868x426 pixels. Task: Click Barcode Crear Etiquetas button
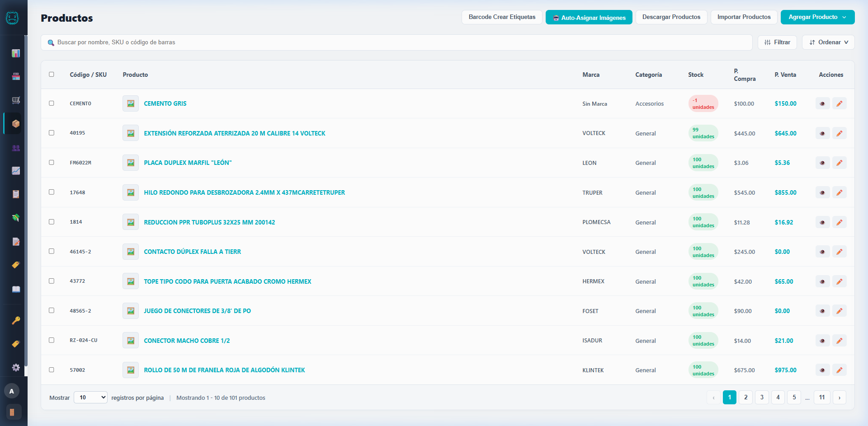[502, 17]
